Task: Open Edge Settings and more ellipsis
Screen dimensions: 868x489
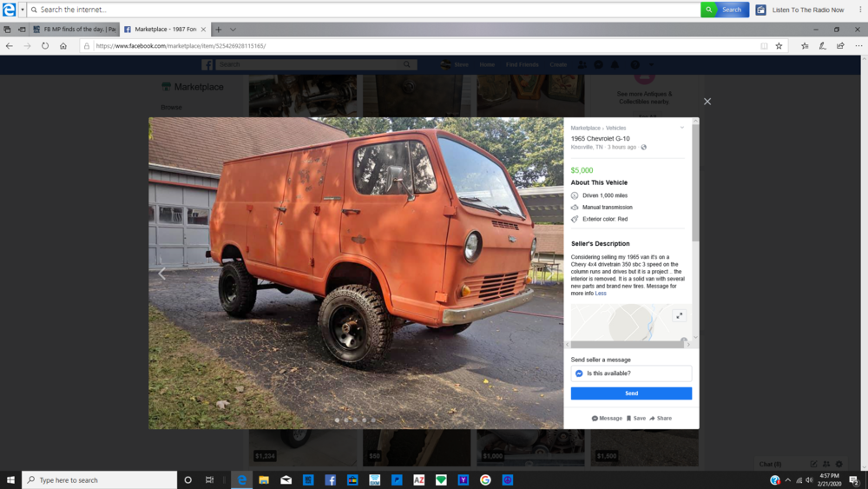Action: point(858,46)
